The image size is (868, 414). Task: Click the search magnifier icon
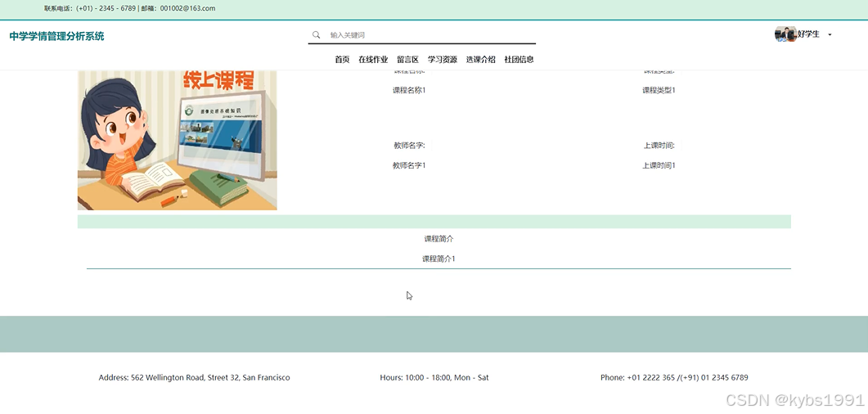(316, 35)
